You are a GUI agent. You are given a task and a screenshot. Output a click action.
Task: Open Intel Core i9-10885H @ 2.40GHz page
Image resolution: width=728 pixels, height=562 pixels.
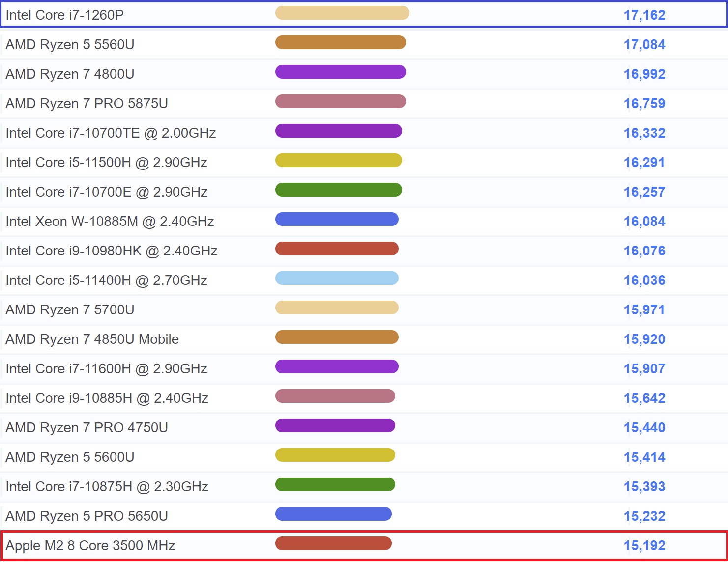pos(107,398)
